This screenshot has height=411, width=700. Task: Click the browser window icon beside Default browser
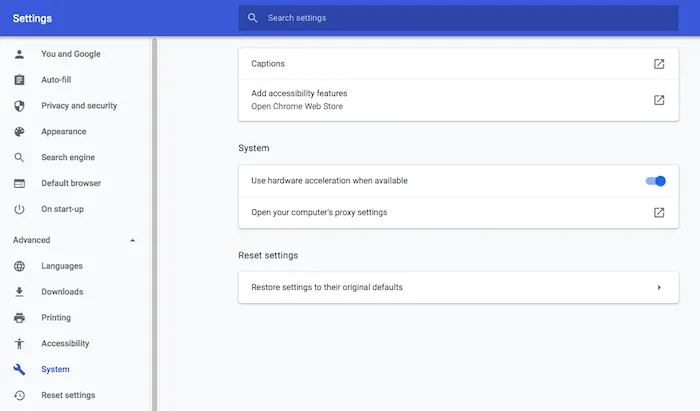tap(19, 183)
